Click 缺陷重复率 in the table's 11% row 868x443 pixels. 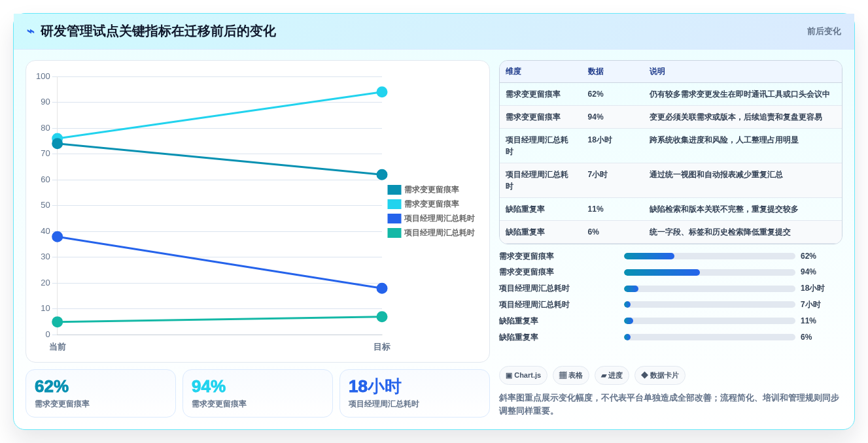(525, 209)
